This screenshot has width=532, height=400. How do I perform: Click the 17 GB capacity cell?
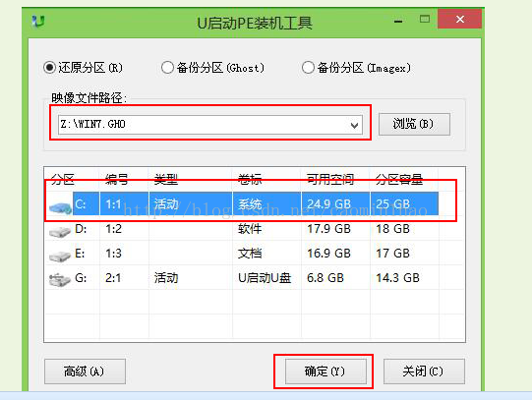pos(393,254)
